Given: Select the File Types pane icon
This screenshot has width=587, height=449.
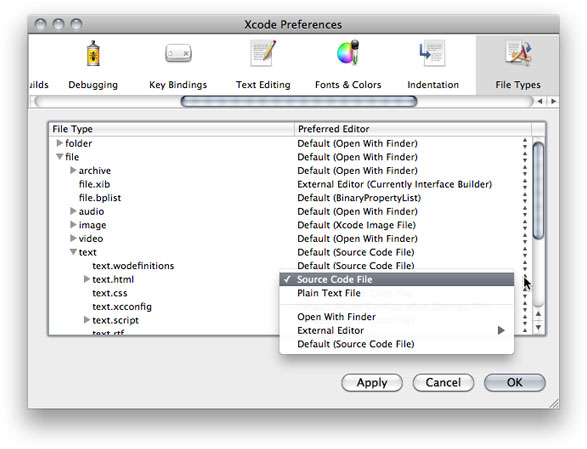Looking at the screenshot, I should [x=518, y=54].
